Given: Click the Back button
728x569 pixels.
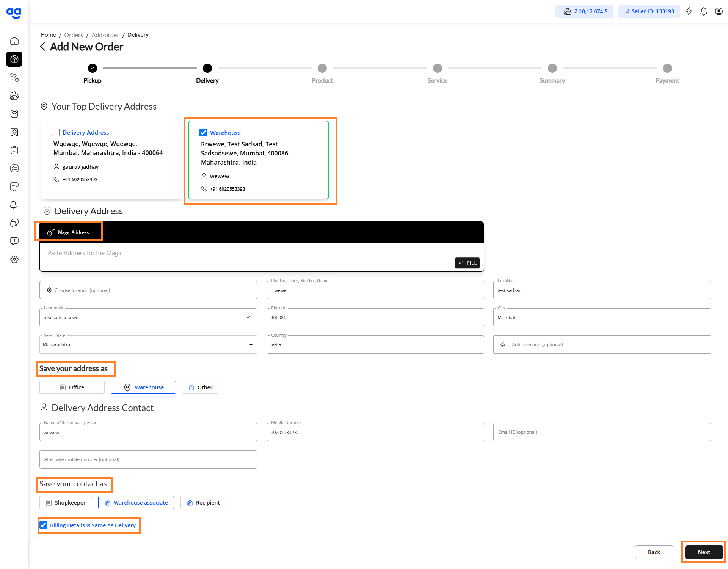Looking at the screenshot, I should click(654, 552).
